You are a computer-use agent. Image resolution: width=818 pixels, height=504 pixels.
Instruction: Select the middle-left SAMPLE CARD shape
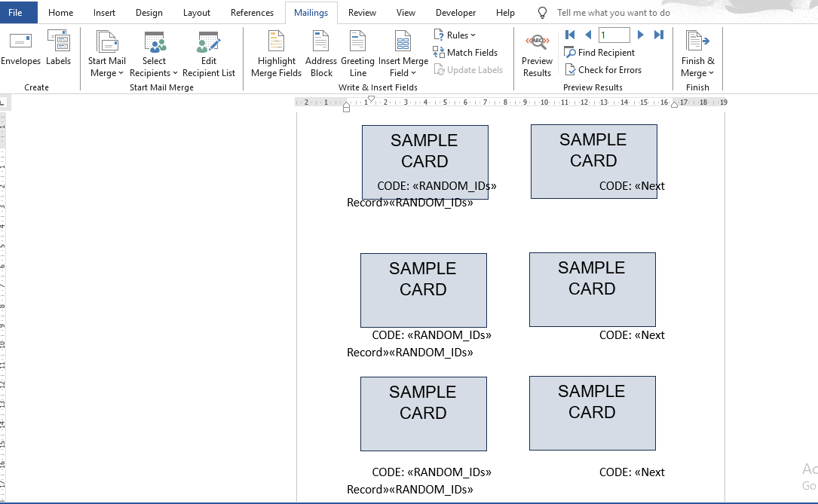424,290
